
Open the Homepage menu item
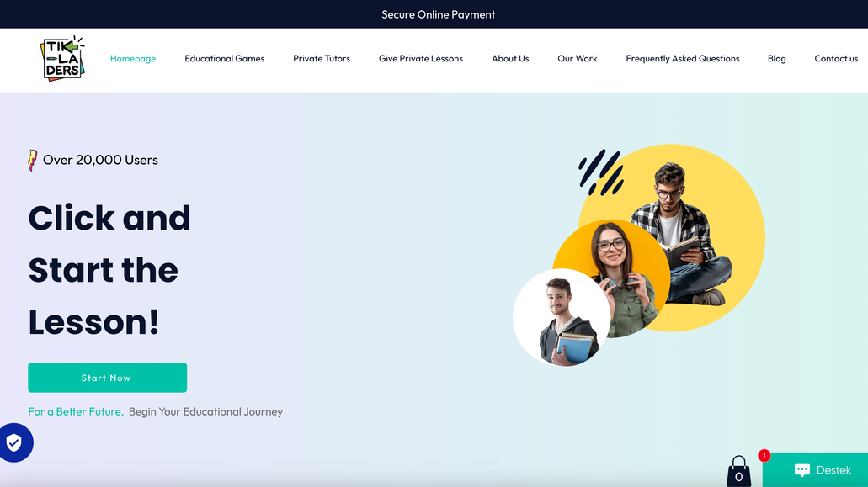click(x=133, y=58)
